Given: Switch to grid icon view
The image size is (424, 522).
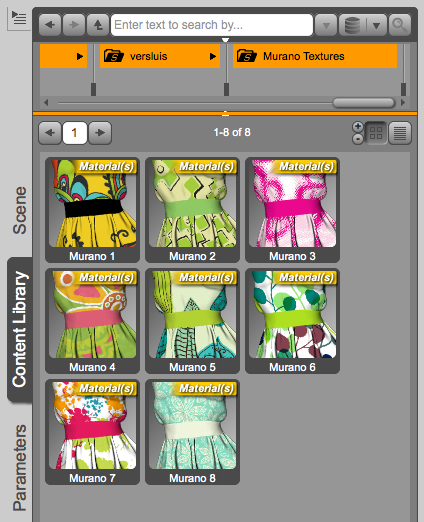Looking at the screenshot, I should tap(376, 133).
